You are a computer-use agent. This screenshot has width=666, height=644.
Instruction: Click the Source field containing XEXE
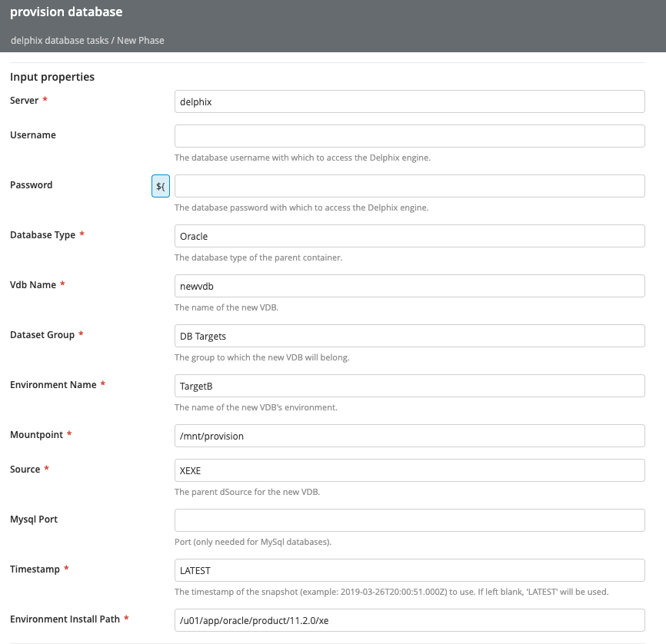coord(409,470)
